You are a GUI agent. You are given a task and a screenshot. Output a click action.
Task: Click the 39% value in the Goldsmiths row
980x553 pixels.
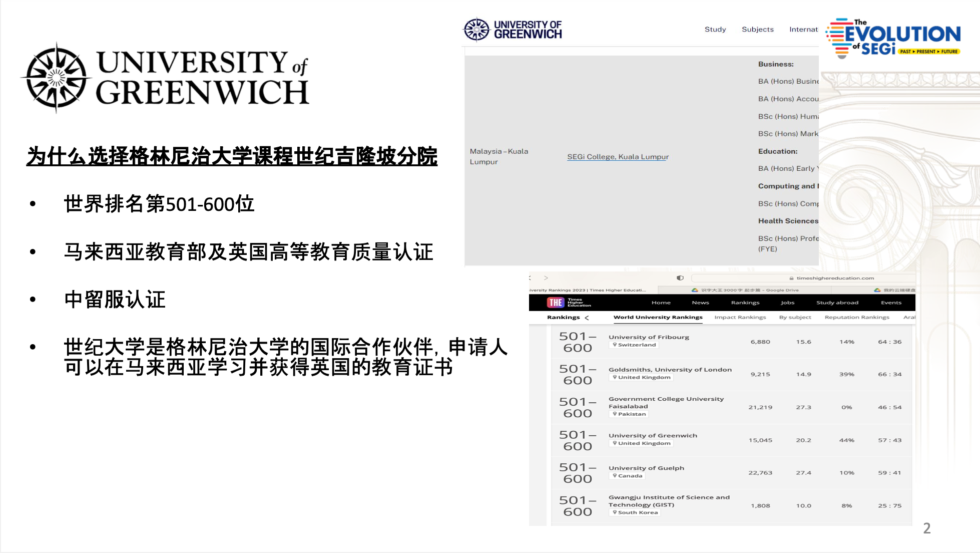pyautogui.click(x=846, y=375)
